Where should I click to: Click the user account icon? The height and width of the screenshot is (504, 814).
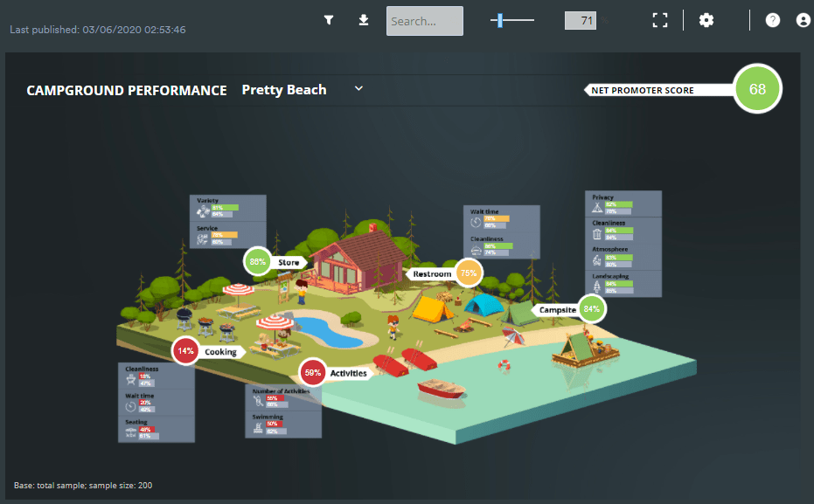point(804,19)
